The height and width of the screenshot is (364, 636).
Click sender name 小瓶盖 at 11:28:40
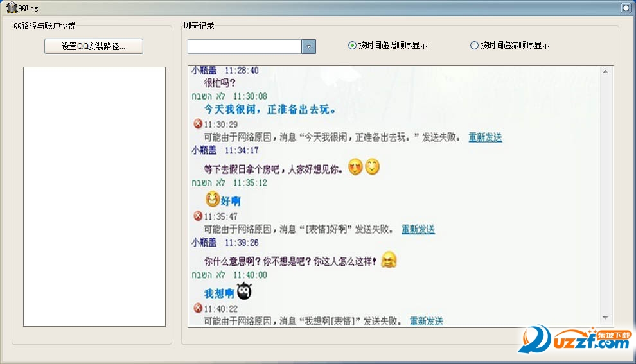coord(204,71)
